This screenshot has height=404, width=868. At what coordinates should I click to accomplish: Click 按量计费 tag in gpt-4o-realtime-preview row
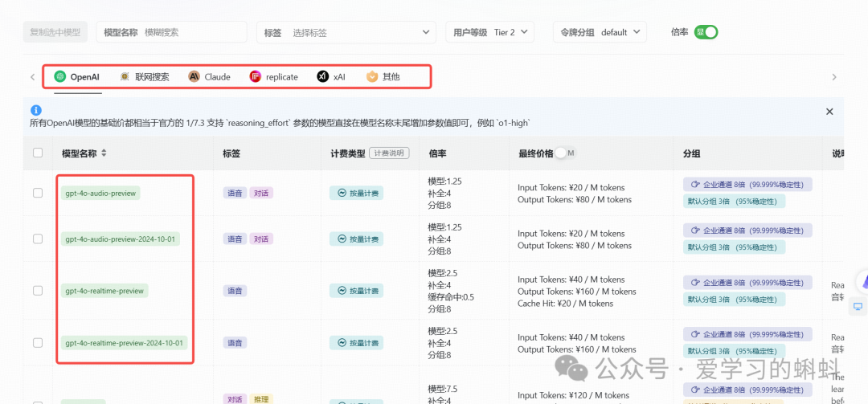(x=357, y=291)
